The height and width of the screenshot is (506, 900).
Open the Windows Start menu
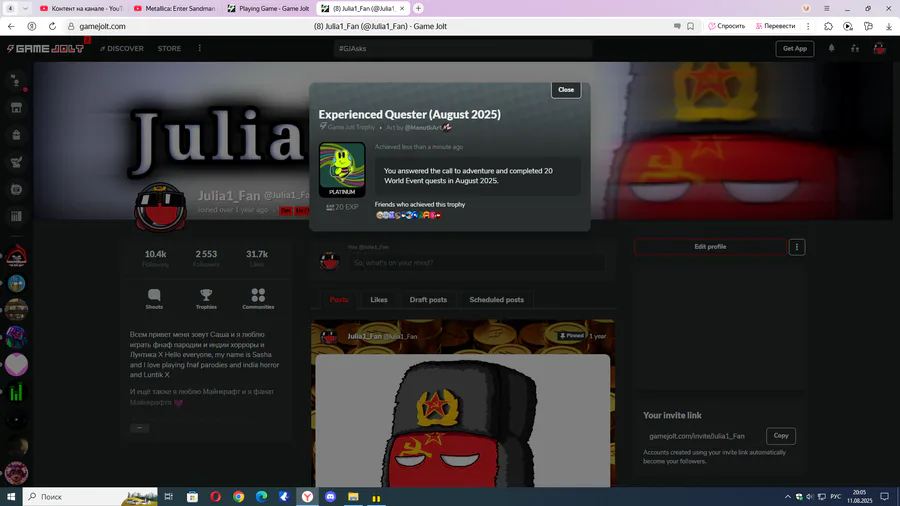pos(11,497)
